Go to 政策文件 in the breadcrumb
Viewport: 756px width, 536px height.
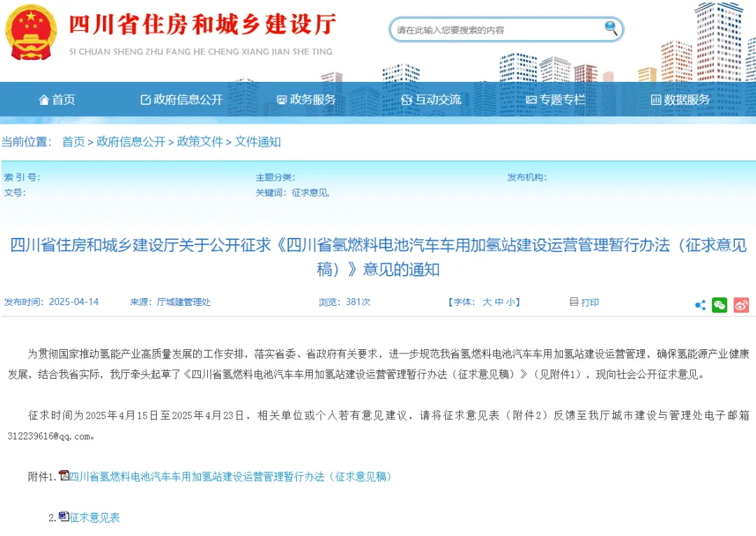[200, 142]
